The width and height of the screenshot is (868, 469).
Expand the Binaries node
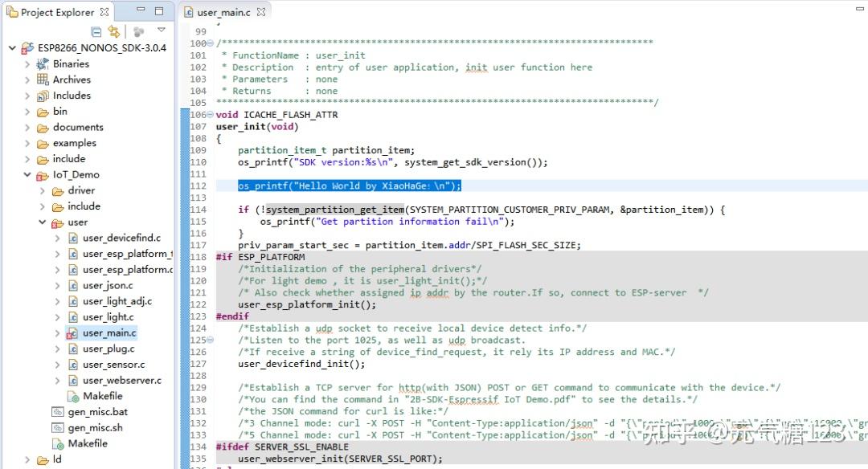click(27, 64)
